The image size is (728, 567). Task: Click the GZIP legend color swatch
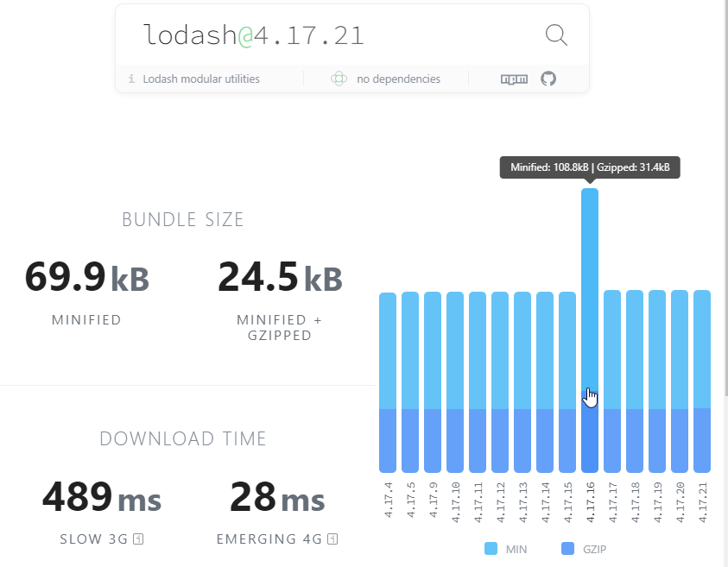[x=568, y=548]
